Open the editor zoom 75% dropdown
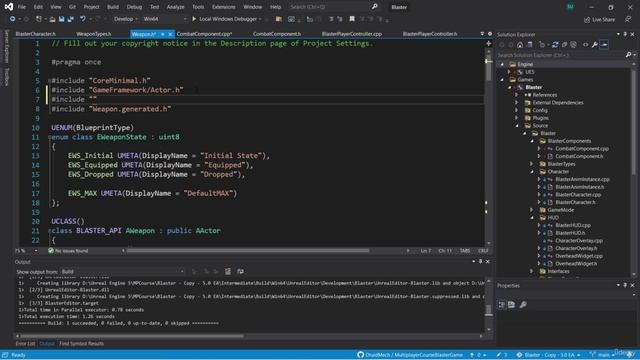The width and height of the screenshot is (640, 360). 27,251
